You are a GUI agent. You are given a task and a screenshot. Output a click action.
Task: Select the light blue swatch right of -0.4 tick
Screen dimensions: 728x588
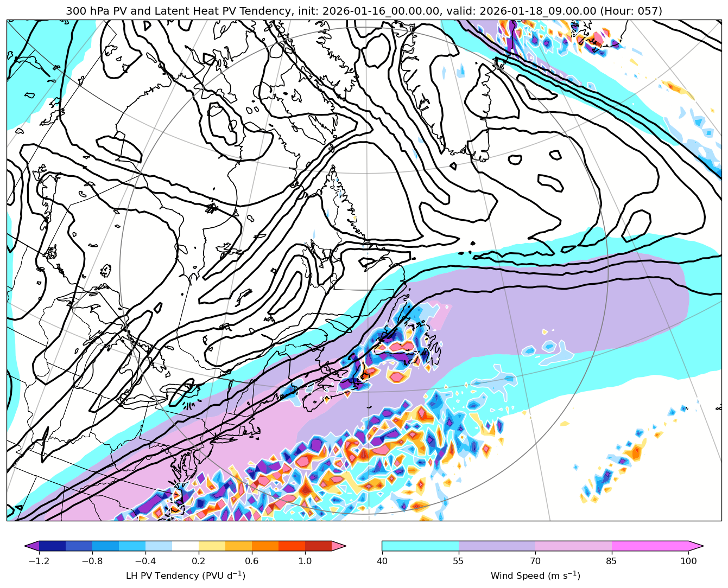(159, 546)
